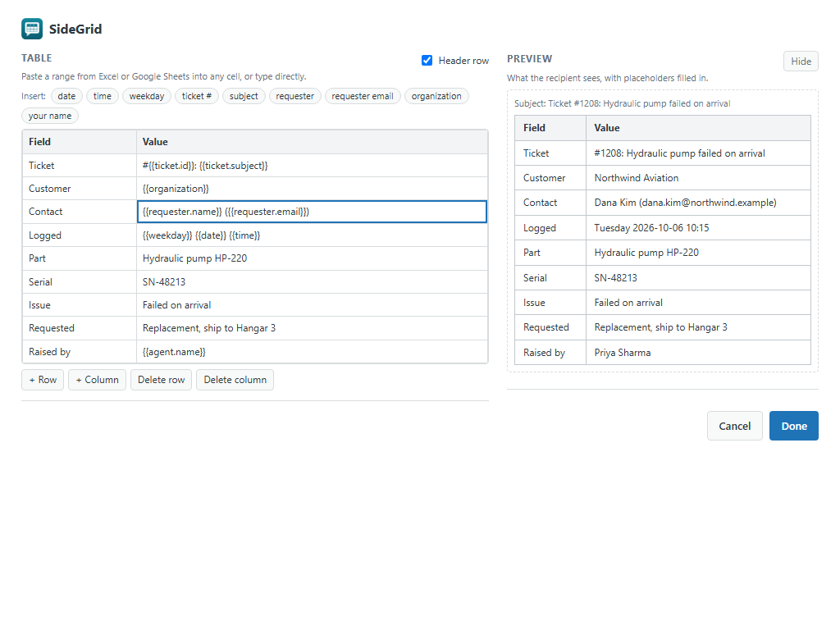Image resolution: width=840 pixels, height=630 pixels.
Task: Edit the SN-48213 editor cell
Action: pyautogui.click(x=312, y=282)
